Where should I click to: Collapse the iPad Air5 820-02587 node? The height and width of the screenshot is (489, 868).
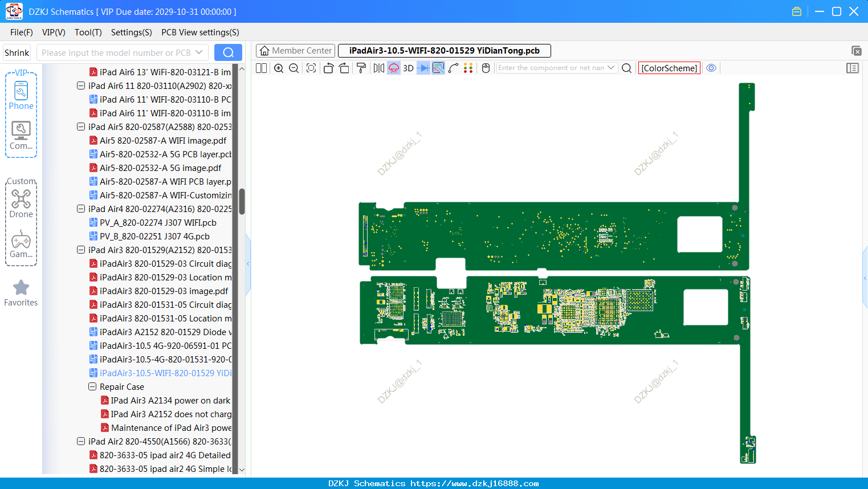[x=81, y=127]
